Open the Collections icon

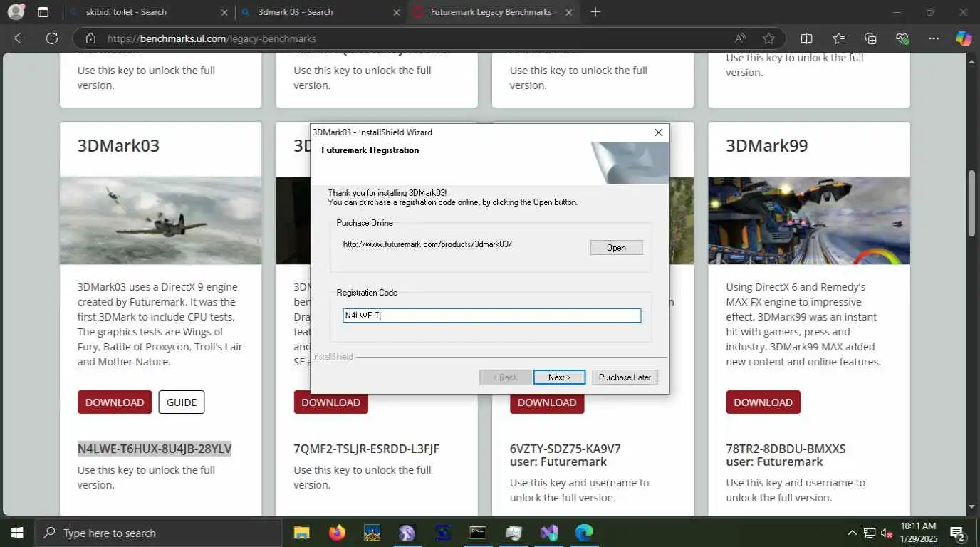coord(870,38)
